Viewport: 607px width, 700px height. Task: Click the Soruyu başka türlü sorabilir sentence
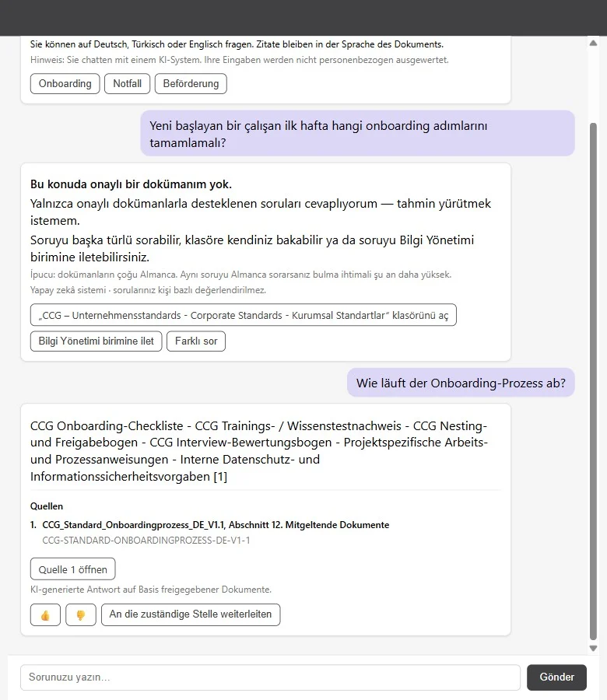point(252,248)
